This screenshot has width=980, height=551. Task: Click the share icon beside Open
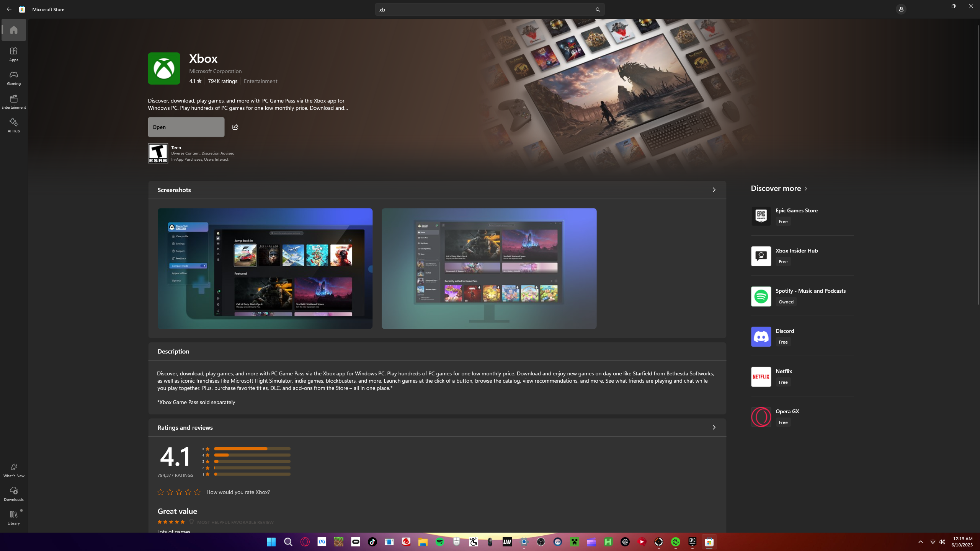[x=235, y=127]
